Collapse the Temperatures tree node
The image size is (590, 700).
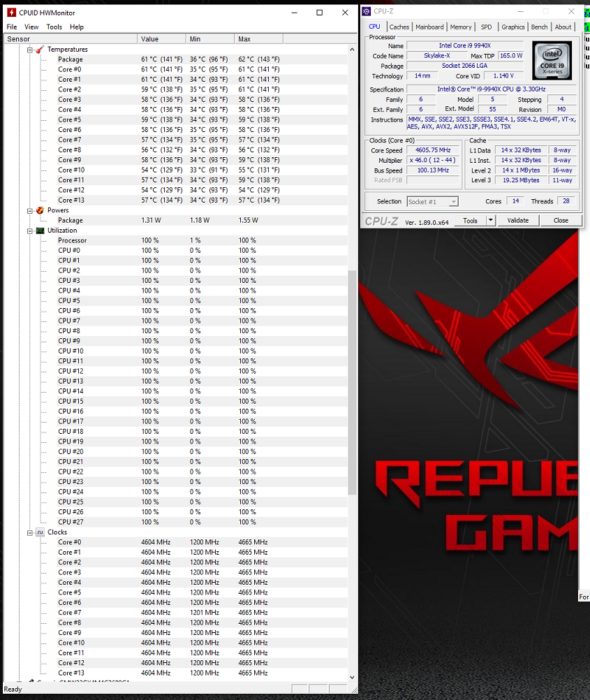(x=30, y=50)
